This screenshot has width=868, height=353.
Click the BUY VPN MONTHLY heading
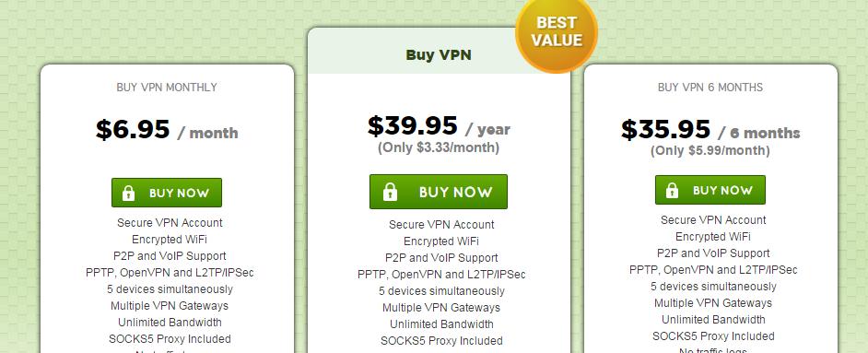167,88
